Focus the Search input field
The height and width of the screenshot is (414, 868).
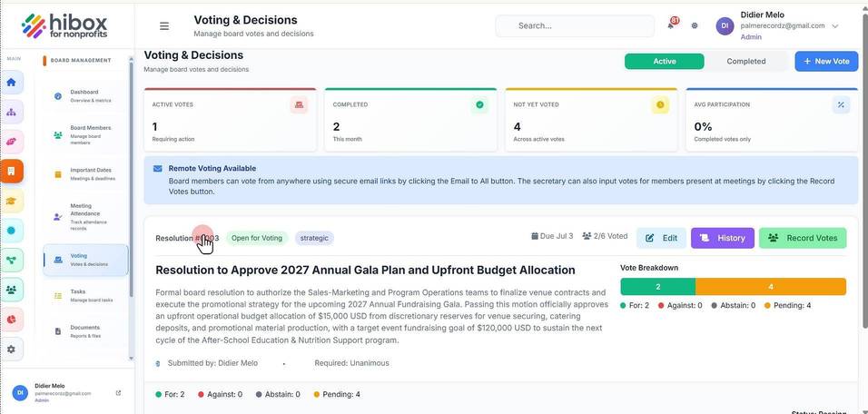[575, 25]
